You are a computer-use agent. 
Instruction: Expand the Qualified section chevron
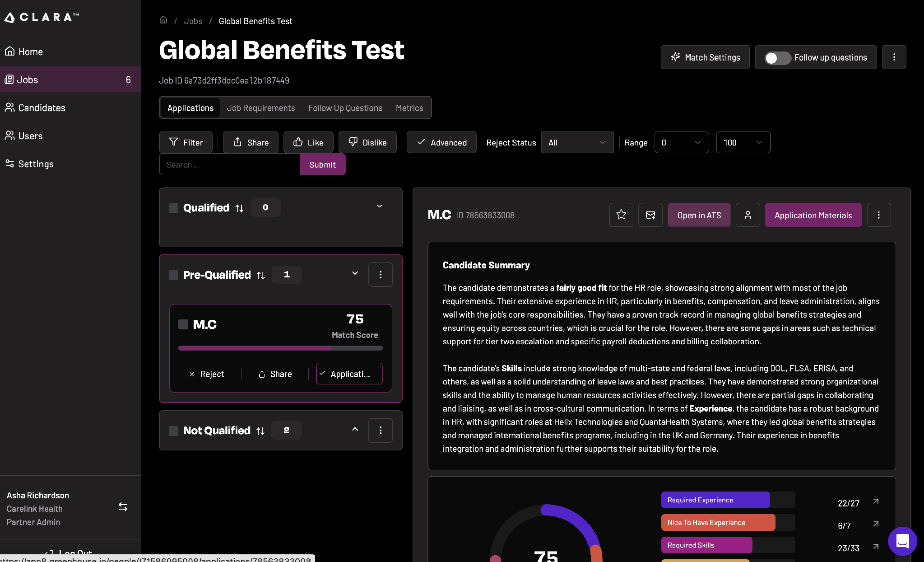pyautogui.click(x=380, y=206)
